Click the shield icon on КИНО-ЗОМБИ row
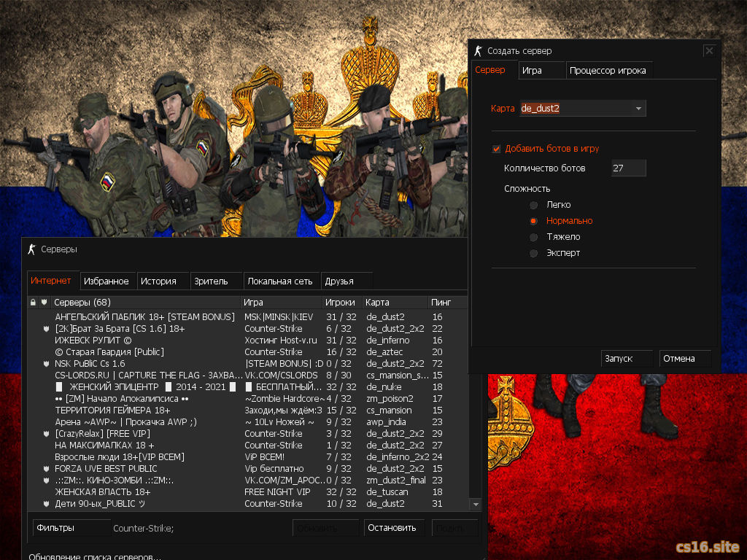The height and width of the screenshot is (560, 747). coord(46,481)
